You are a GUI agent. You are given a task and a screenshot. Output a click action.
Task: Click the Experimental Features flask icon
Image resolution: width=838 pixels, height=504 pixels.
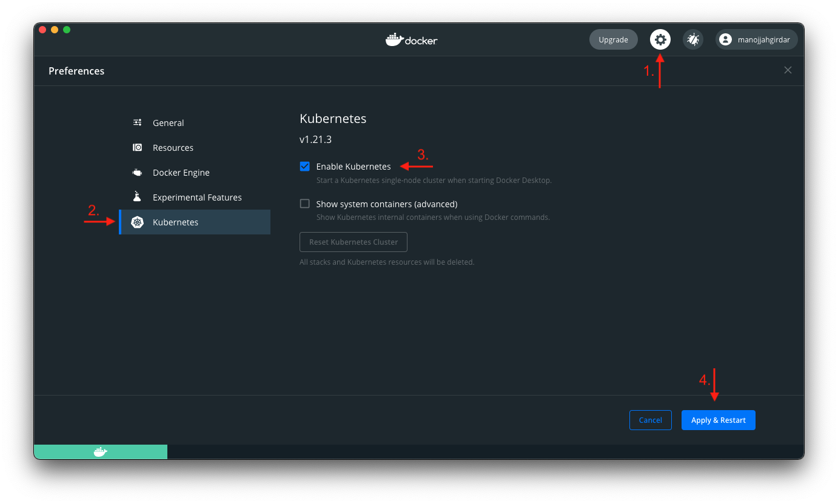point(138,197)
